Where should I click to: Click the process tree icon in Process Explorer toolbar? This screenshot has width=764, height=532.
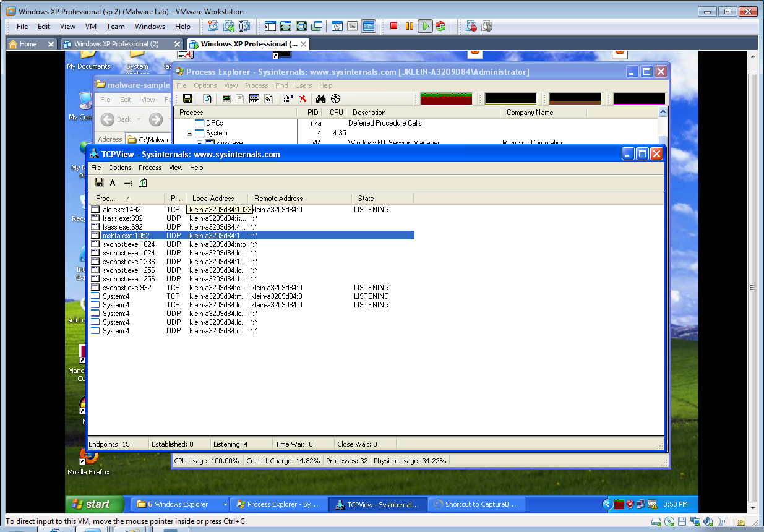coord(240,99)
